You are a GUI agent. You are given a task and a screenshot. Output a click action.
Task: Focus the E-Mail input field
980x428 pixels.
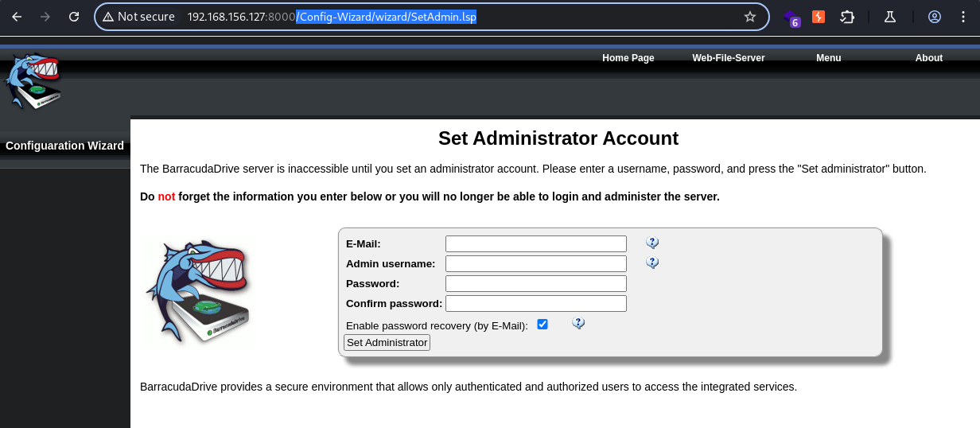[536, 243]
